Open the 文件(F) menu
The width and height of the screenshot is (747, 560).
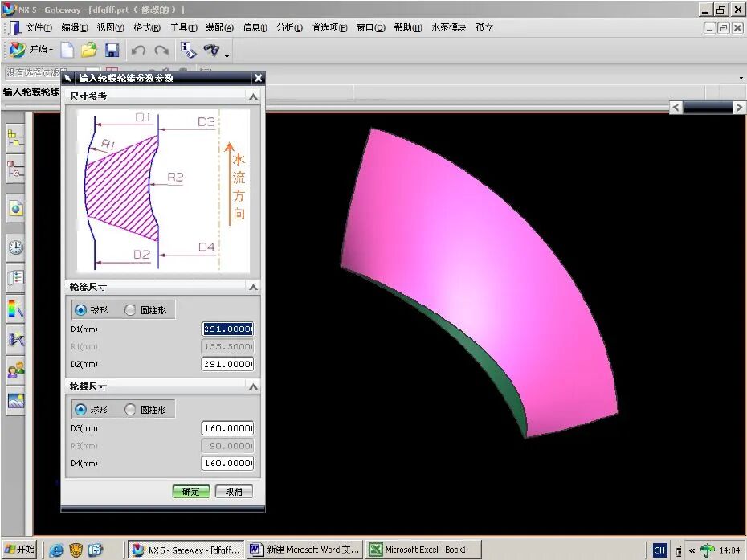point(39,27)
